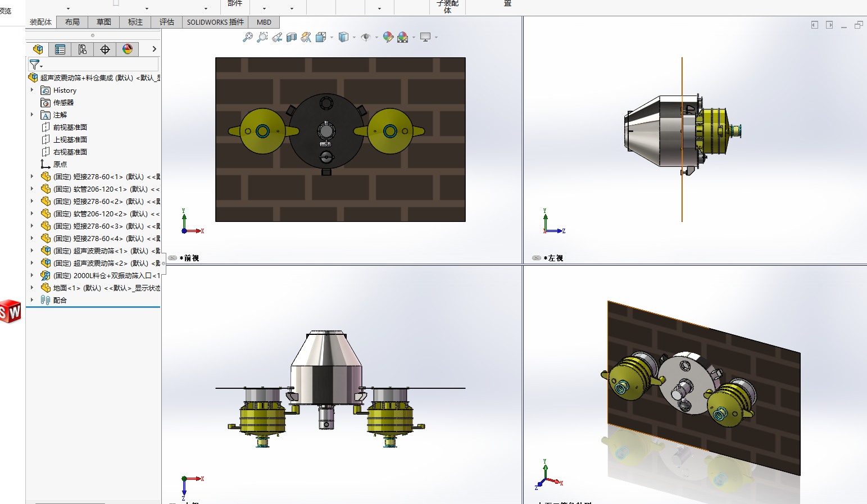The height and width of the screenshot is (504, 867).
Task: Click the left yellow vibrating screen in front view
Action: point(262,131)
